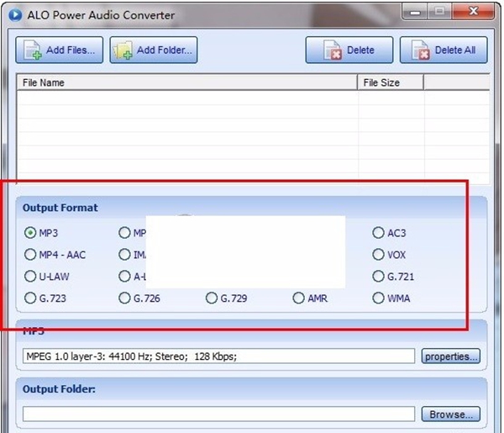Open the Add Folder dialog

[154, 50]
